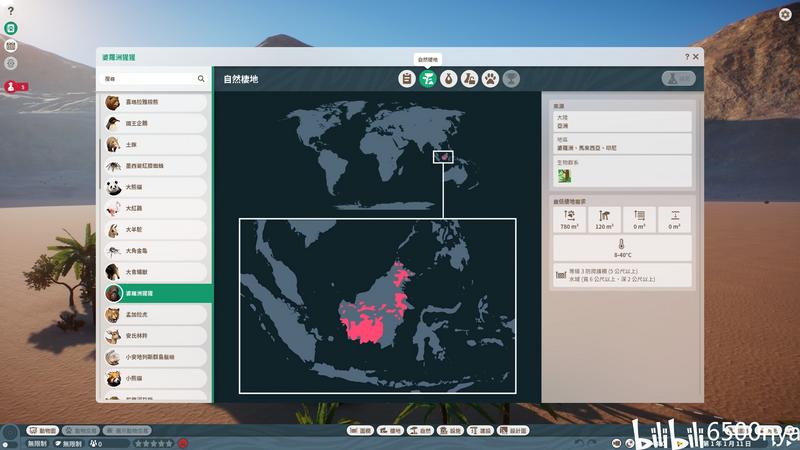Viewport: 800px width, 450px height.
Task: Open the 動物園 zoo button
Action: pyautogui.click(x=43, y=431)
